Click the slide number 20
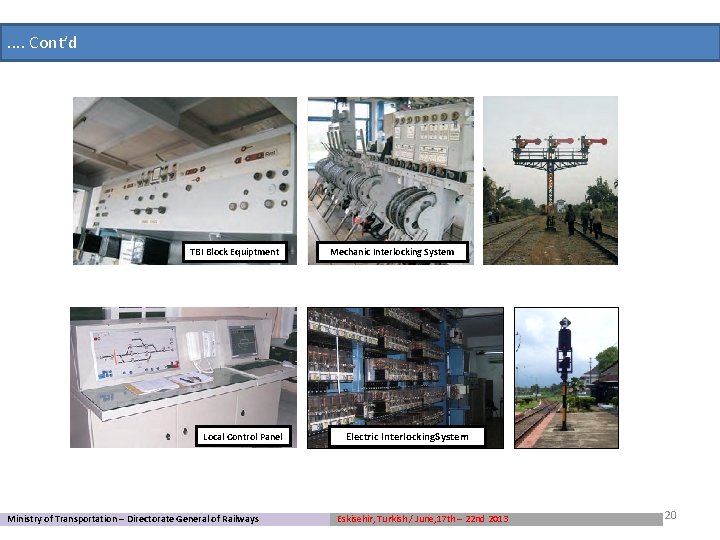720x540 pixels. [670, 515]
